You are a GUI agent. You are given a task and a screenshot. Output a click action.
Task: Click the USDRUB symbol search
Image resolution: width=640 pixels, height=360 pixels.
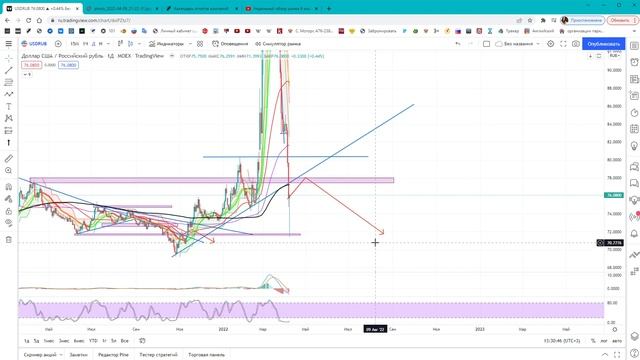point(35,44)
